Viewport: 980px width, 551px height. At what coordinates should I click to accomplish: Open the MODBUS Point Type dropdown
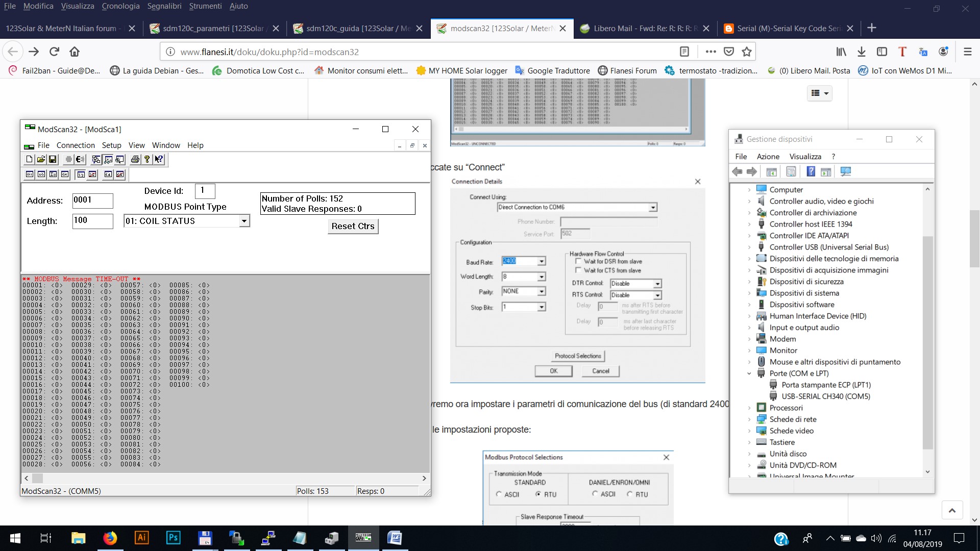click(x=244, y=221)
